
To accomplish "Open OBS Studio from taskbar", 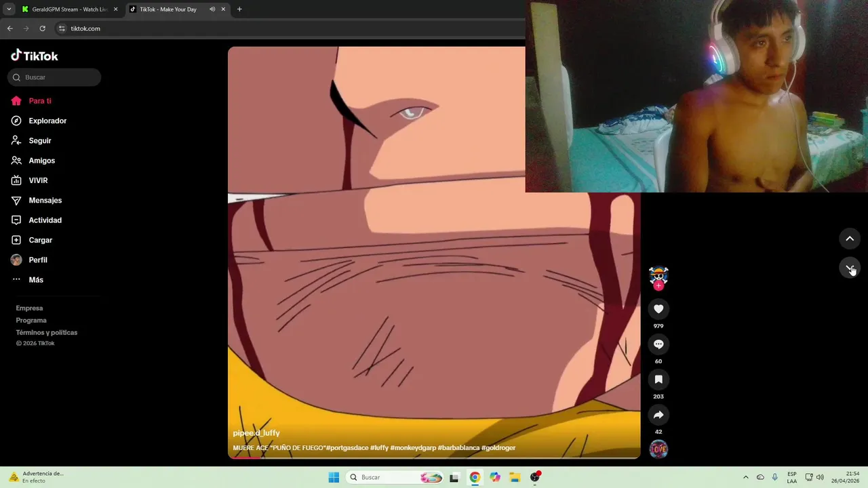I will [x=535, y=477].
